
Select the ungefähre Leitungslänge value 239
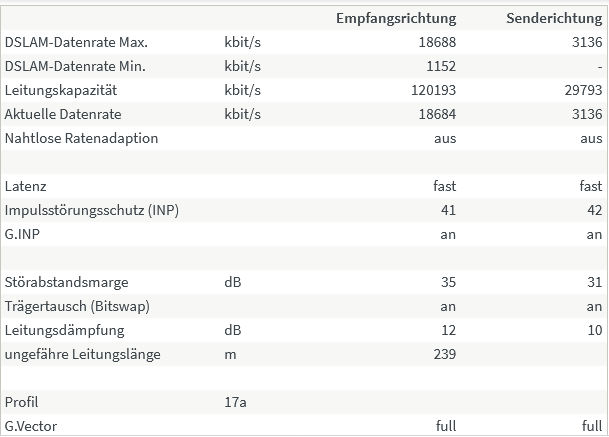[445, 355]
